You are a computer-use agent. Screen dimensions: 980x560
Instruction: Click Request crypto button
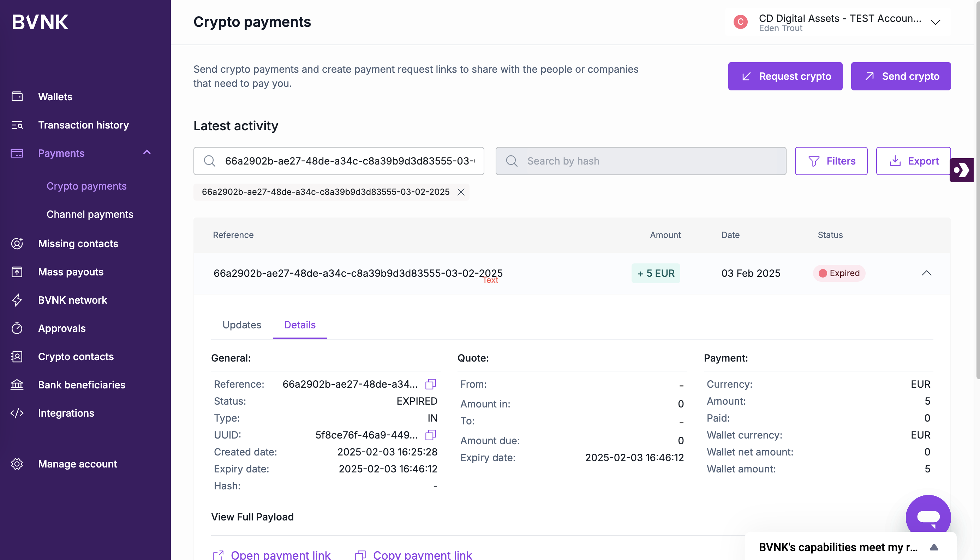click(x=785, y=76)
